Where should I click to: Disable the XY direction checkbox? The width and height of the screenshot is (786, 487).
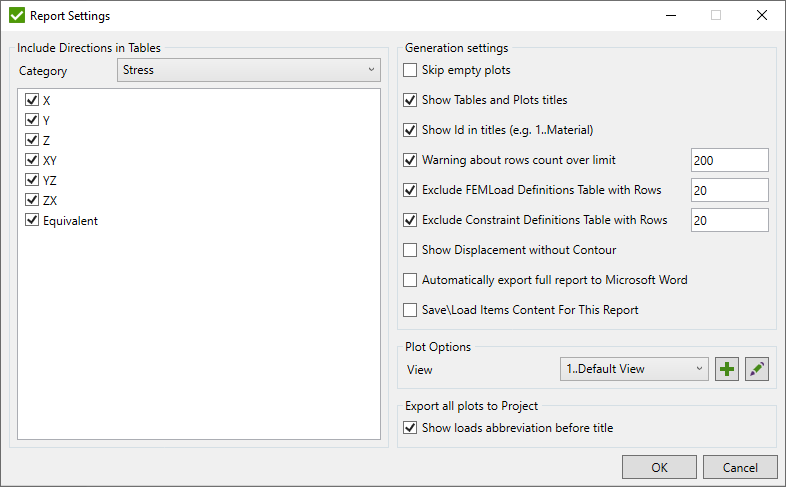(32, 160)
